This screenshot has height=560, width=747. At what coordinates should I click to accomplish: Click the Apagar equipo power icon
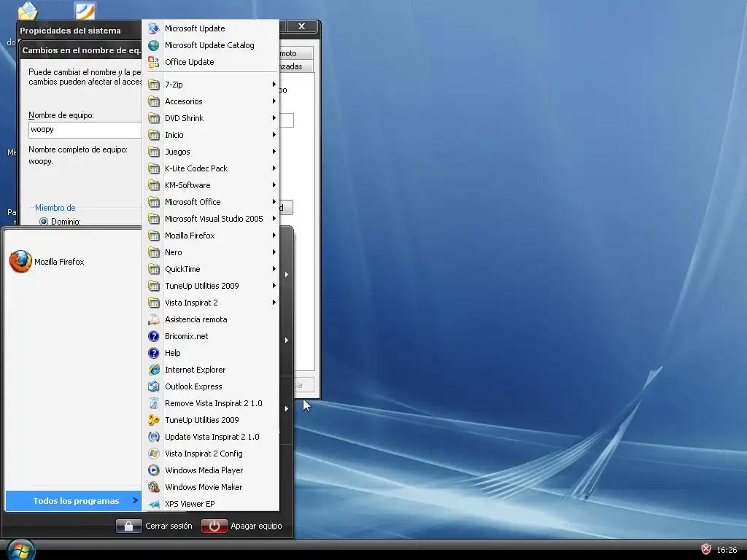pos(214,526)
